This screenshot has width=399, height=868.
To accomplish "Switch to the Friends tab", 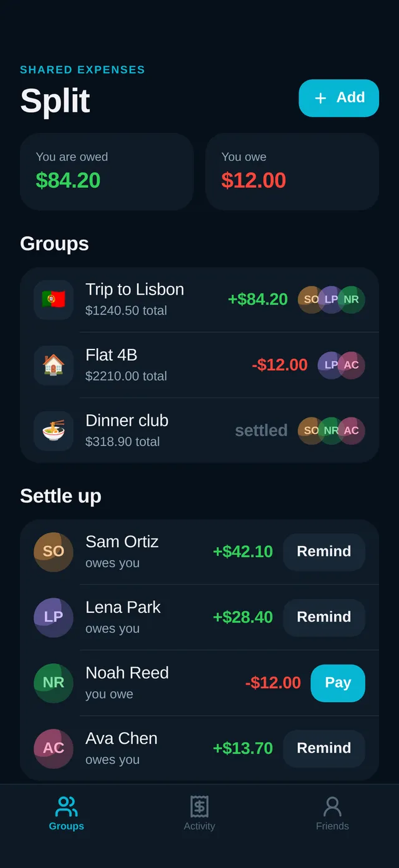I will pyautogui.click(x=332, y=814).
